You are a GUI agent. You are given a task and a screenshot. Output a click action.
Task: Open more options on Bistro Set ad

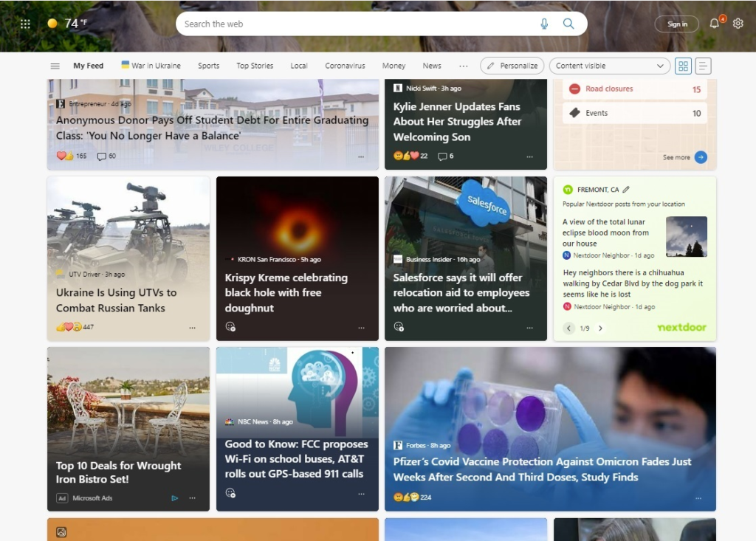point(193,498)
